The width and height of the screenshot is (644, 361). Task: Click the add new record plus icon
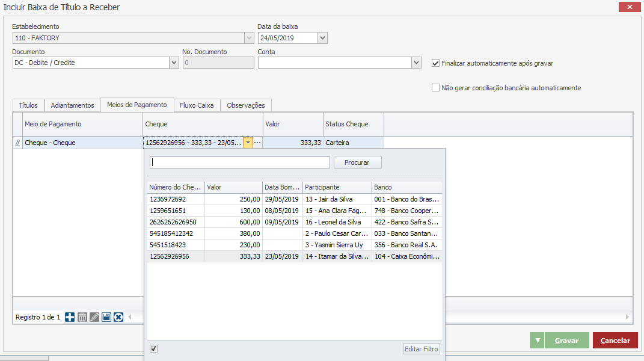click(x=70, y=317)
